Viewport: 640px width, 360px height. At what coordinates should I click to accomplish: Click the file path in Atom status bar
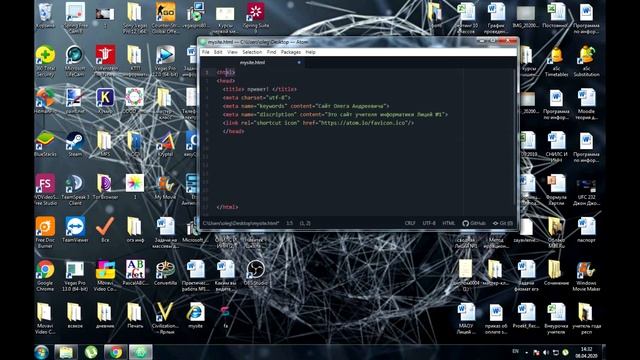pyautogui.click(x=241, y=223)
